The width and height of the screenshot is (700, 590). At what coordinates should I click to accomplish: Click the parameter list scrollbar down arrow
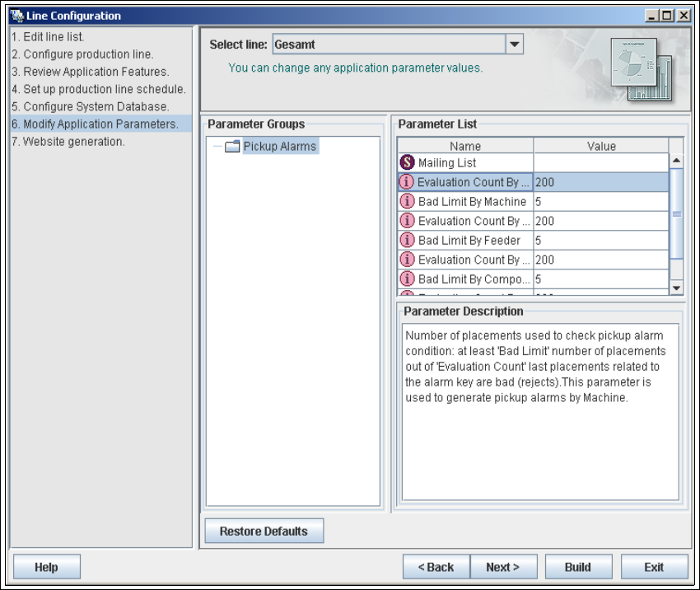676,288
